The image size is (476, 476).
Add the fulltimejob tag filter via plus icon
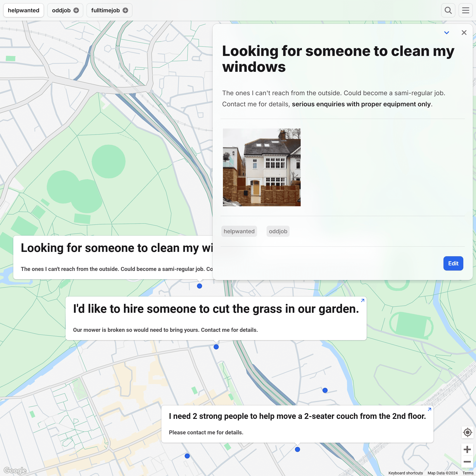pos(125,10)
